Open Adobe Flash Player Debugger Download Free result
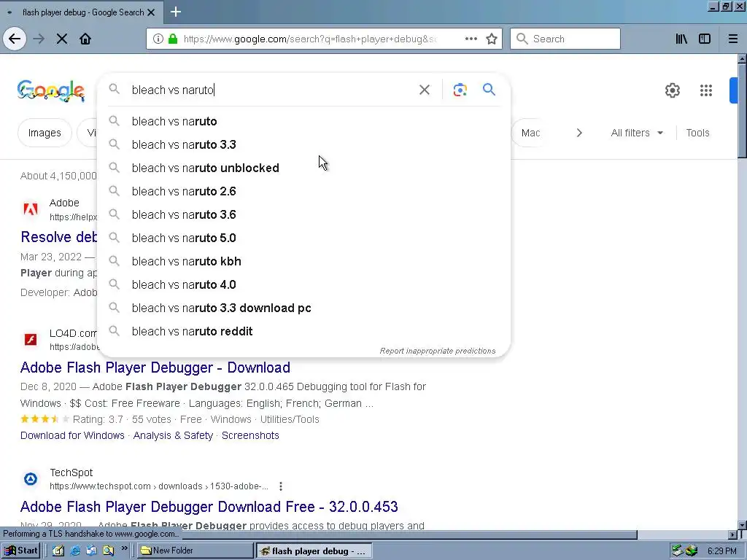The width and height of the screenshot is (747, 560). 209,507
